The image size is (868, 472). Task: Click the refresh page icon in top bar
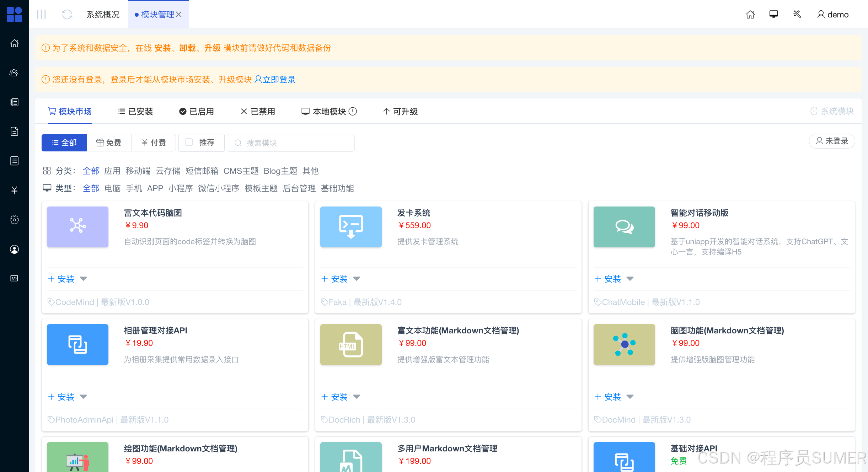(x=67, y=14)
